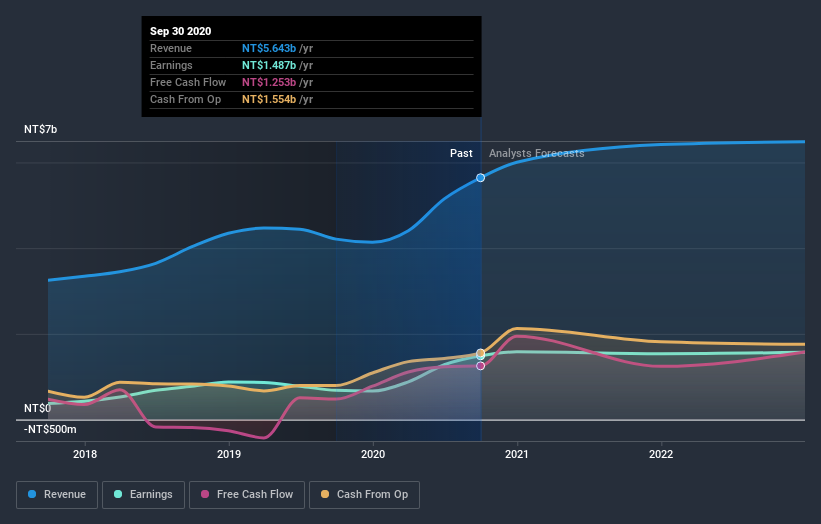Toggle the Free Cash Flow legend button
Screen dimensions: 821x524
point(247,495)
